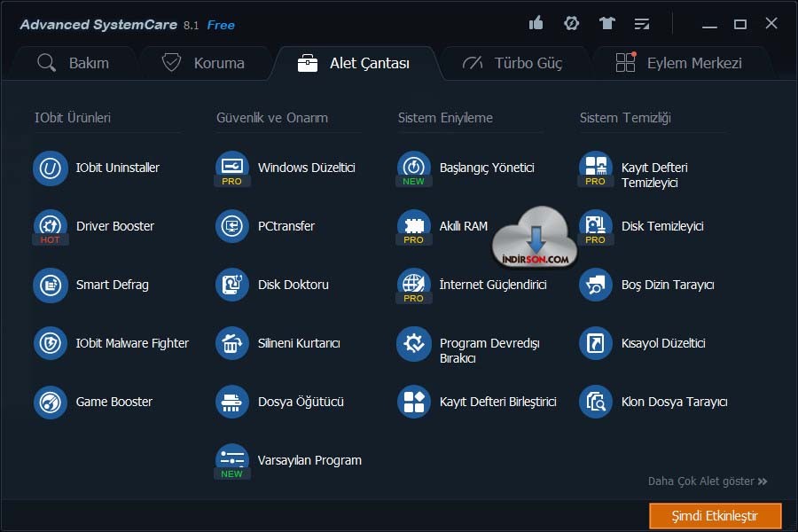Open the skin t-shirt icon

point(606,23)
